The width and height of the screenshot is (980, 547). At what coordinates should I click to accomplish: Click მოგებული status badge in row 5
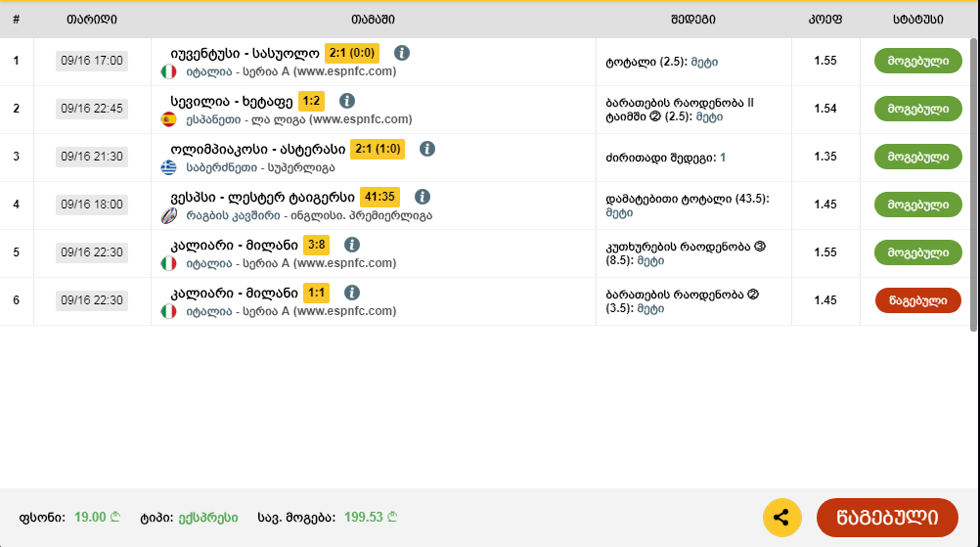click(x=918, y=252)
